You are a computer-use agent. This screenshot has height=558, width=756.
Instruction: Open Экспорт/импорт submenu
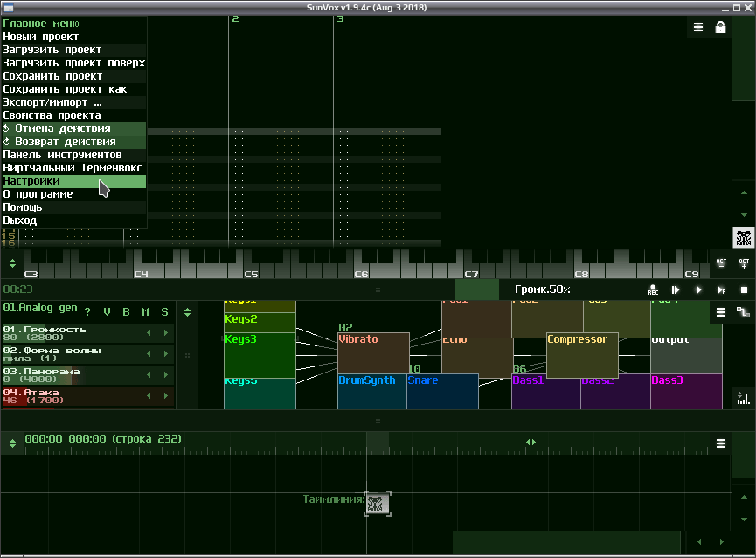tap(73, 102)
